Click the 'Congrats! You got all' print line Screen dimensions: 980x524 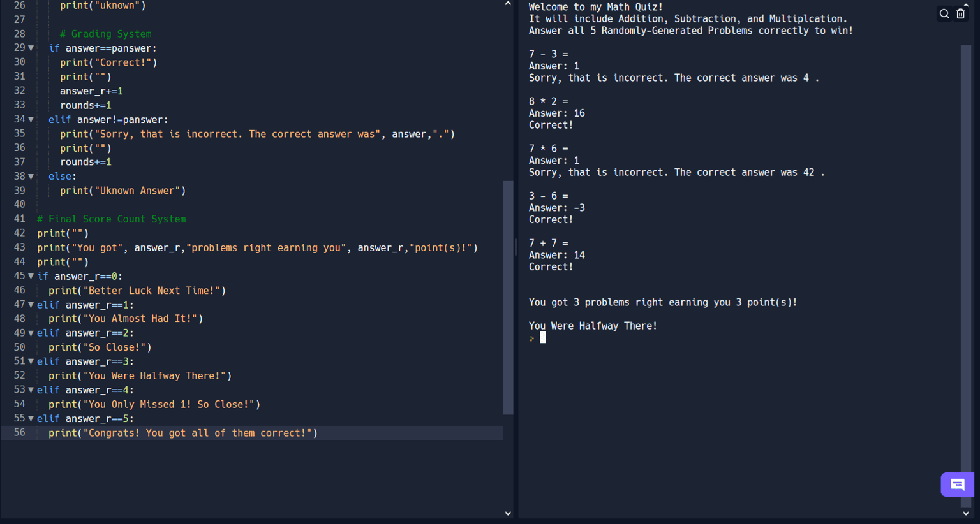(x=183, y=433)
